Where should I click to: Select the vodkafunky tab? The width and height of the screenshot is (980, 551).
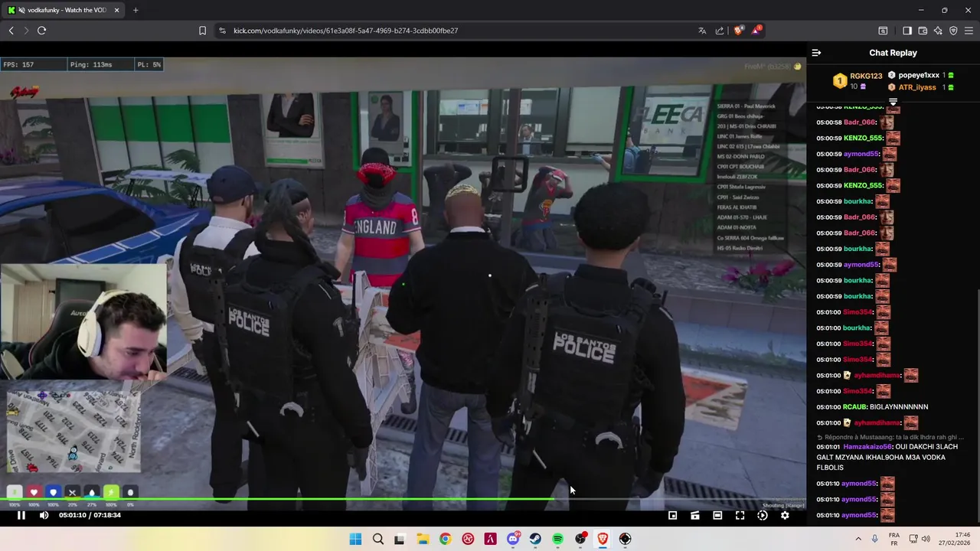tap(64, 10)
